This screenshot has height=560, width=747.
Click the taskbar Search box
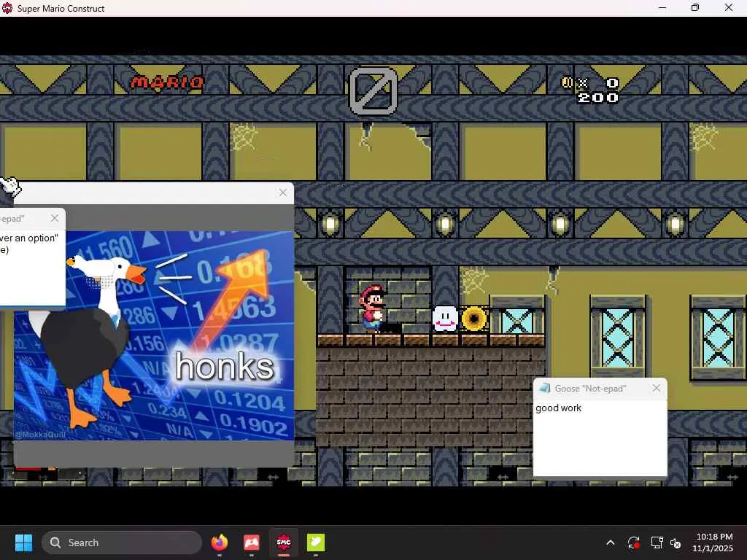122,542
